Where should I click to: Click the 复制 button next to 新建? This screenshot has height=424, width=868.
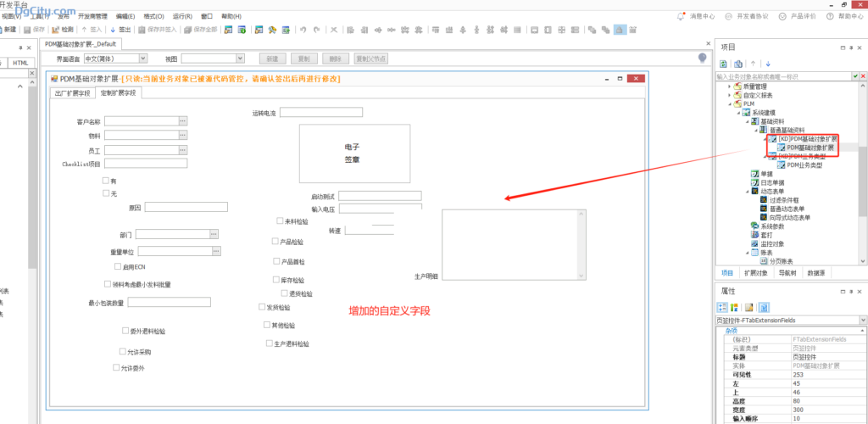(304, 59)
